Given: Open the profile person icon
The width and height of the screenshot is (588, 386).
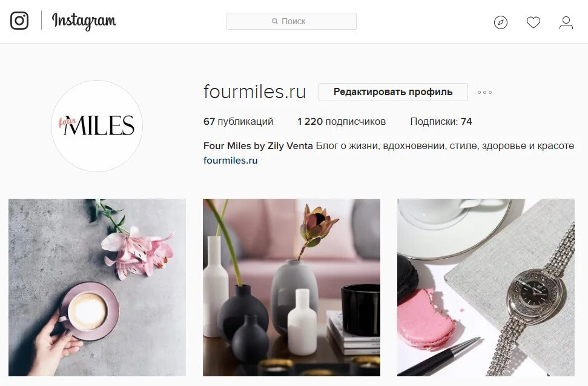Looking at the screenshot, I should pos(566,22).
